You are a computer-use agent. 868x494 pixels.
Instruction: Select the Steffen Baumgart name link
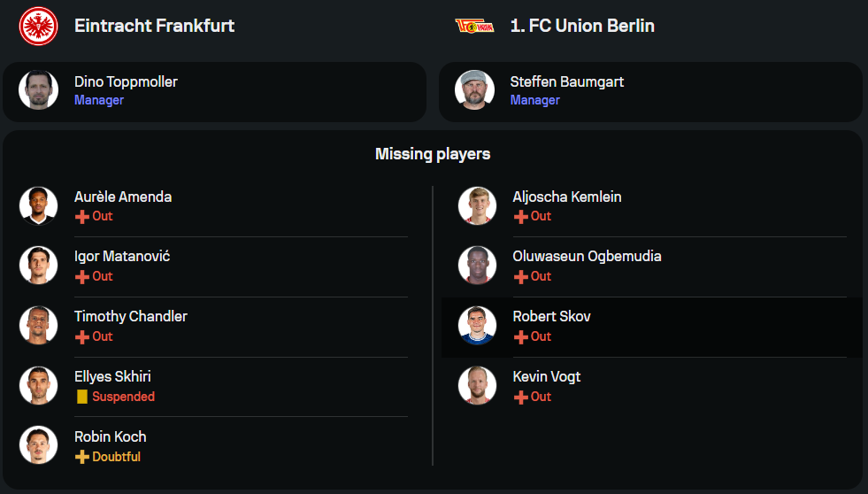click(x=566, y=81)
